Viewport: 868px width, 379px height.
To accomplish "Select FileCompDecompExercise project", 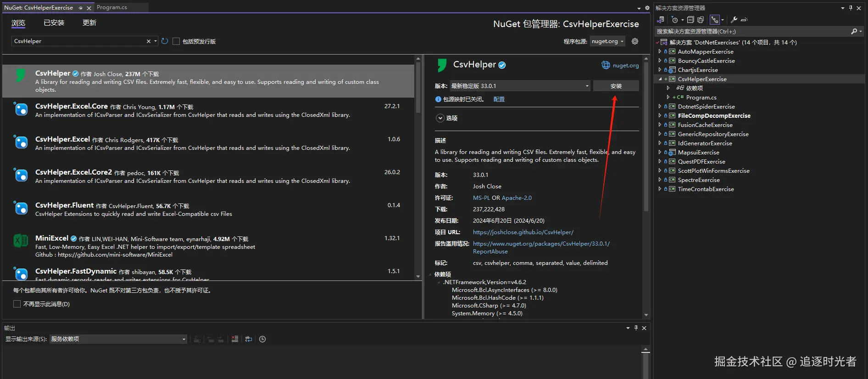I will 714,115.
